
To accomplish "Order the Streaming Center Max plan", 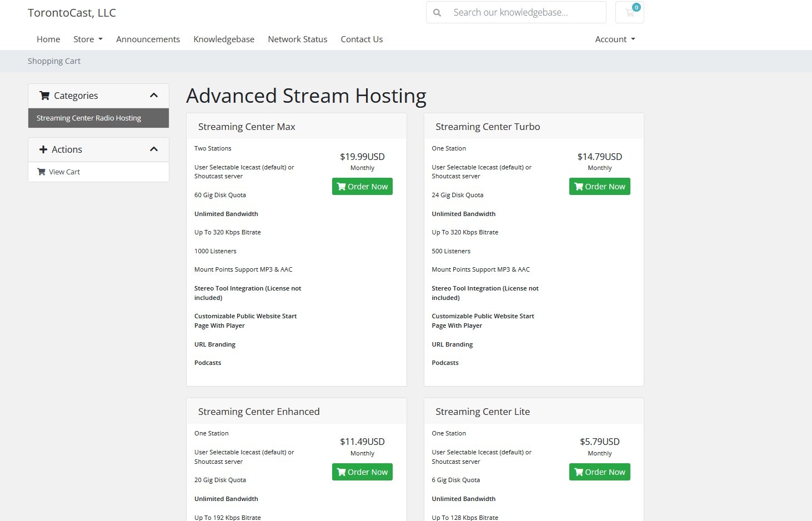I will [362, 187].
